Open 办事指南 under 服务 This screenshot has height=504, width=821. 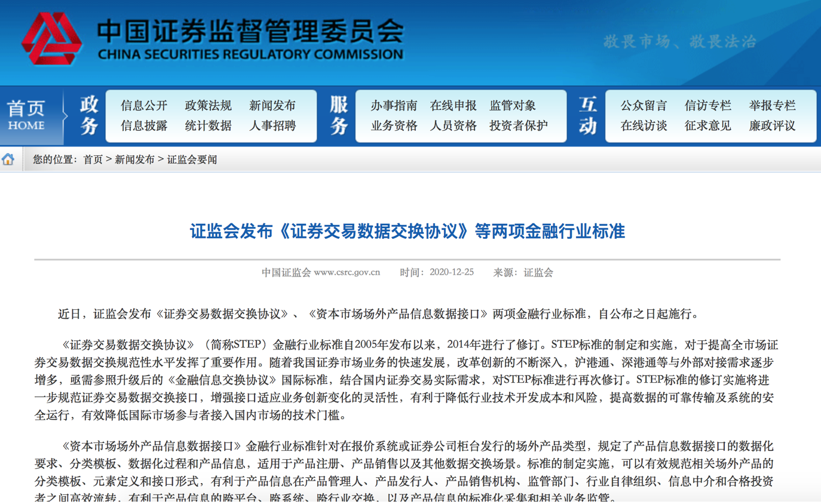pos(394,106)
